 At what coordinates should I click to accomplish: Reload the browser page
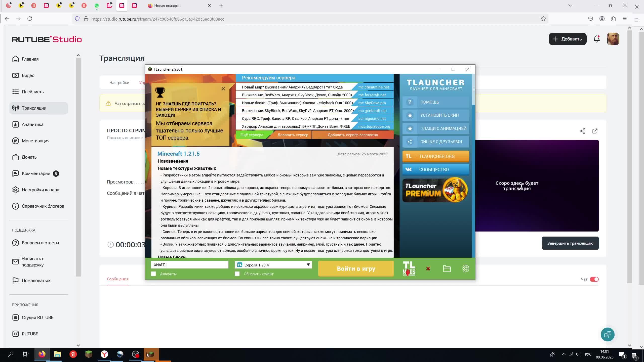coord(30,19)
